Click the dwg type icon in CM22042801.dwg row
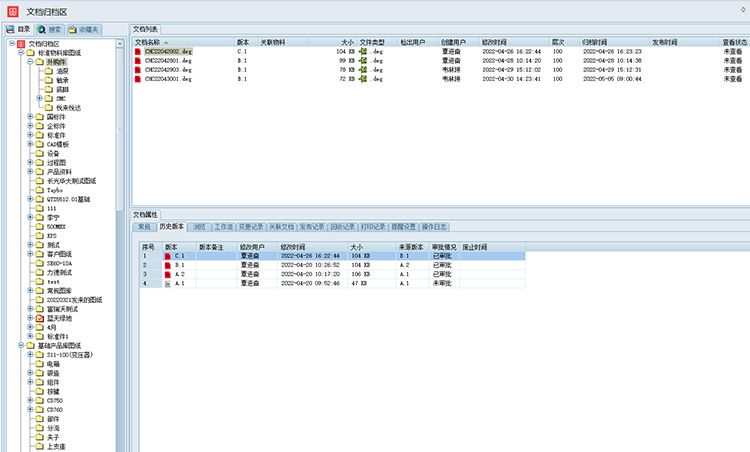Viewport: 750px width, 452px height. point(363,60)
